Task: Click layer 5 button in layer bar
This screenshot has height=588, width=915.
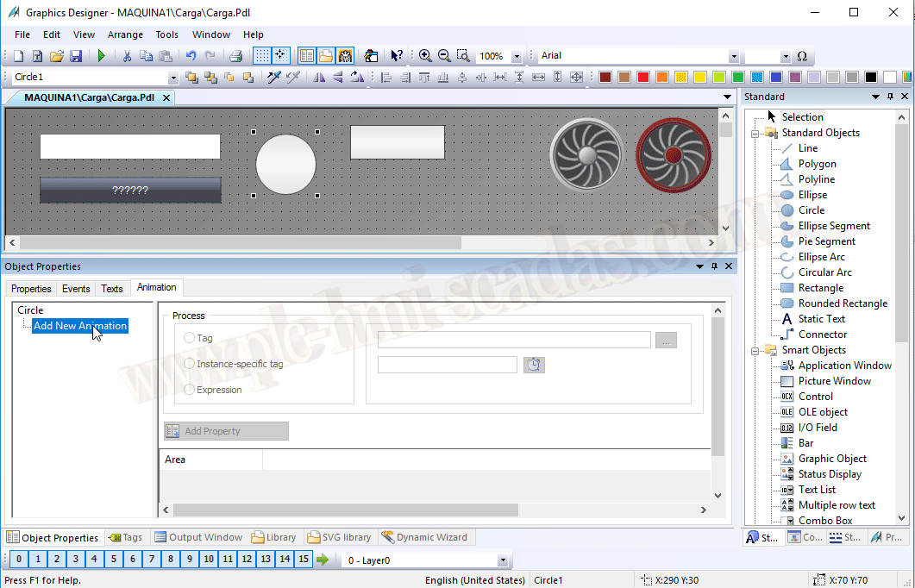Action: pos(114,560)
